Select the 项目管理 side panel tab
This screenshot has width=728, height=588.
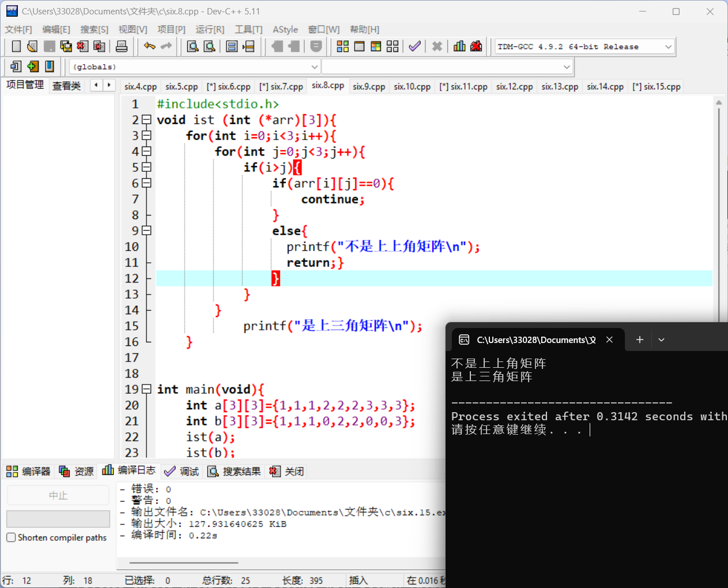25,85
